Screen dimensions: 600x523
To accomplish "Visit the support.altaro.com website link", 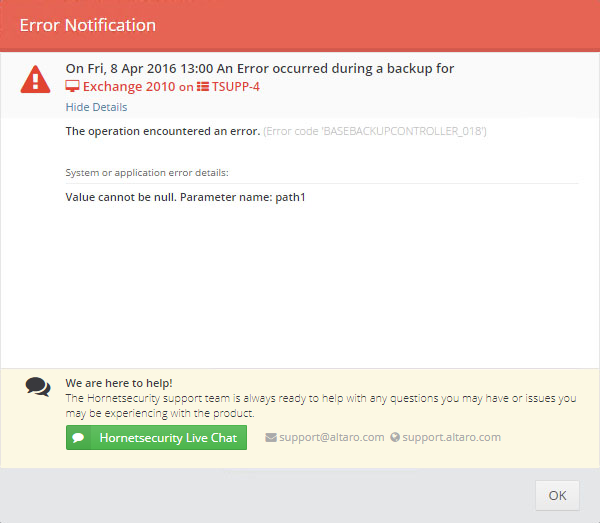I will [452, 437].
